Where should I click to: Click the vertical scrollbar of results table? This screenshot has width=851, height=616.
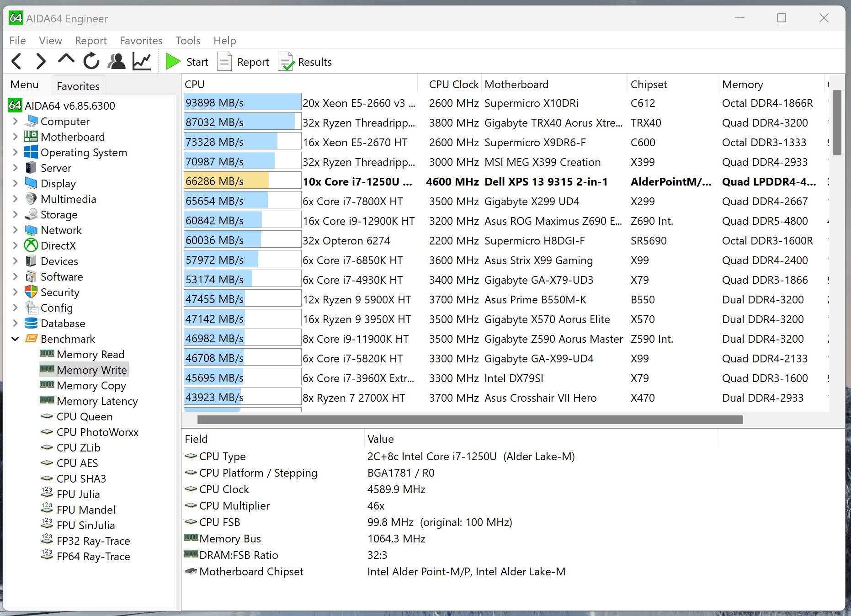[x=837, y=122]
